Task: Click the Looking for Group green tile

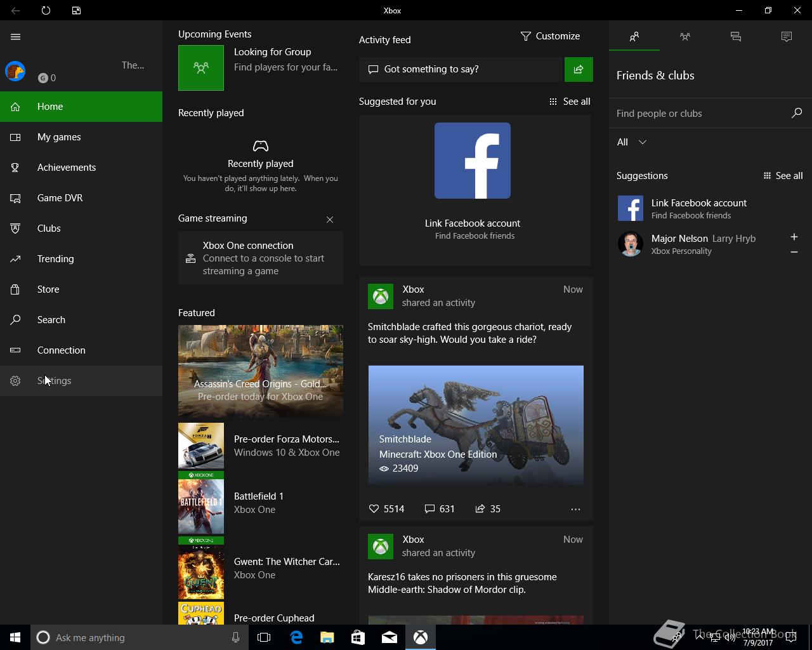Action: click(x=201, y=68)
